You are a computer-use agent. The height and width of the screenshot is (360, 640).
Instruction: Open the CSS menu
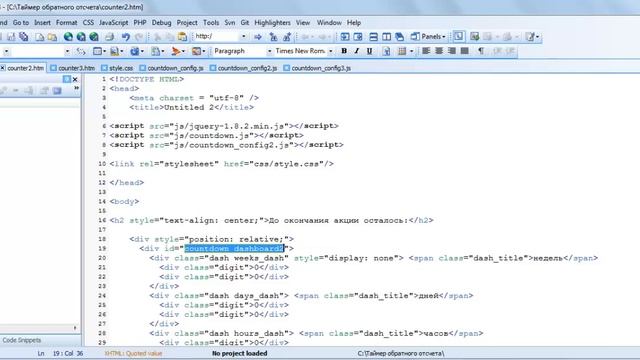[88, 23]
